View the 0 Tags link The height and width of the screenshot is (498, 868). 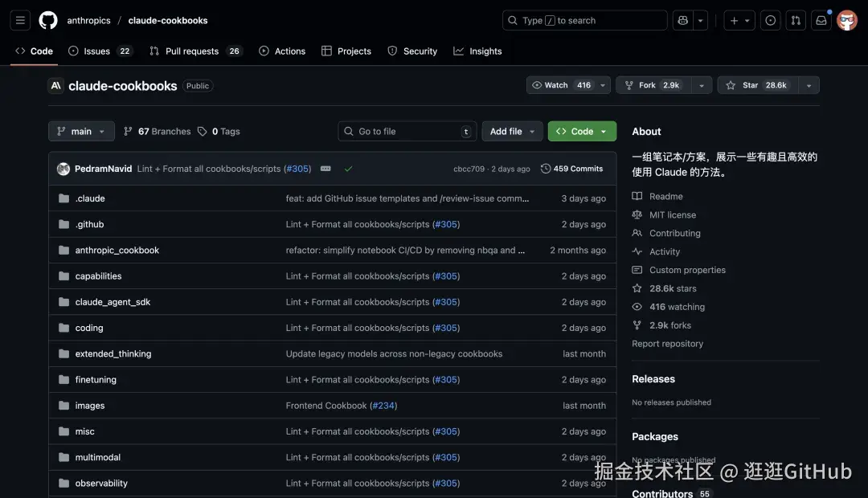tap(219, 131)
